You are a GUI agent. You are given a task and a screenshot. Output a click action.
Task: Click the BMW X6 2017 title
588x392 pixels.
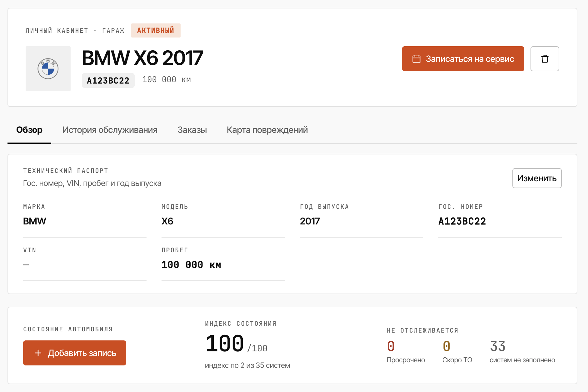142,58
